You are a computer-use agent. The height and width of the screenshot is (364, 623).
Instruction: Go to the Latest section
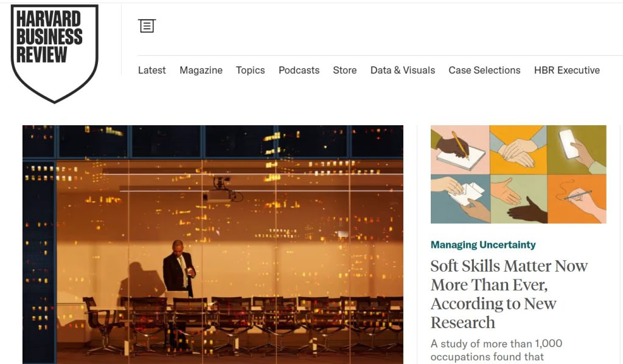click(x=151, y=70)
